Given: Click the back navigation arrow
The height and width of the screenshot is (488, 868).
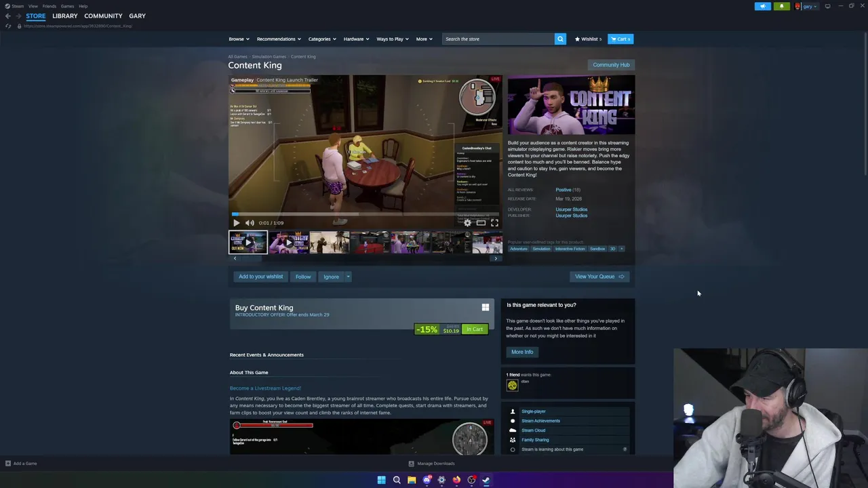Looking at the screenshot, I should 8,16.
